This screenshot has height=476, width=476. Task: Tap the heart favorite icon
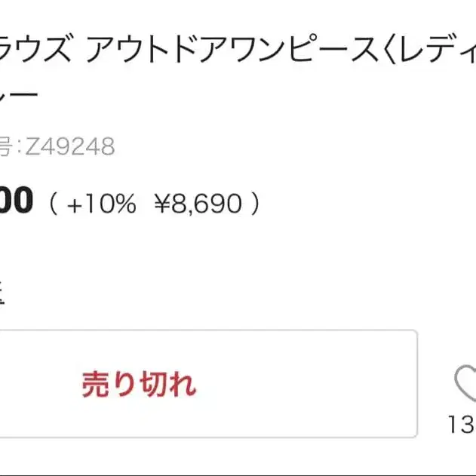(466, 385)
